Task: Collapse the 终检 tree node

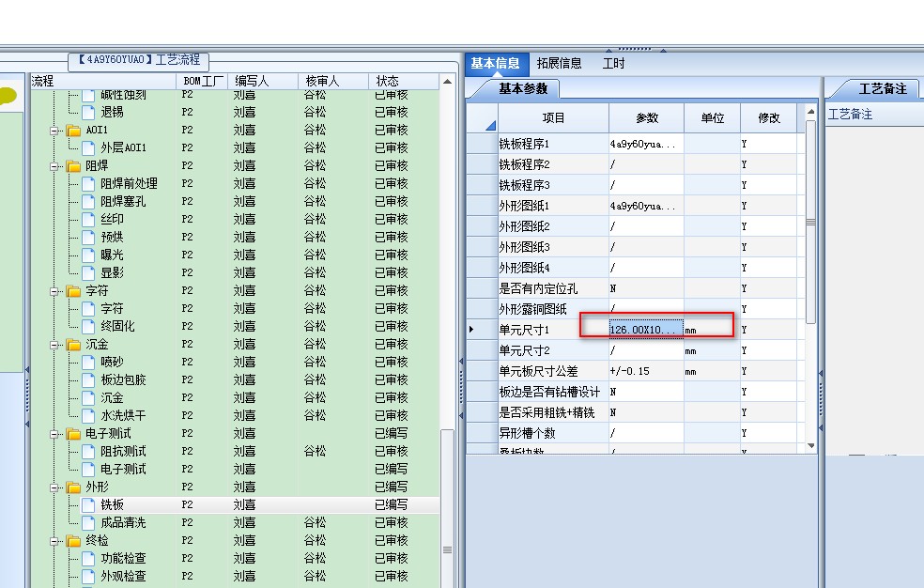Action: tap(54, 541)
